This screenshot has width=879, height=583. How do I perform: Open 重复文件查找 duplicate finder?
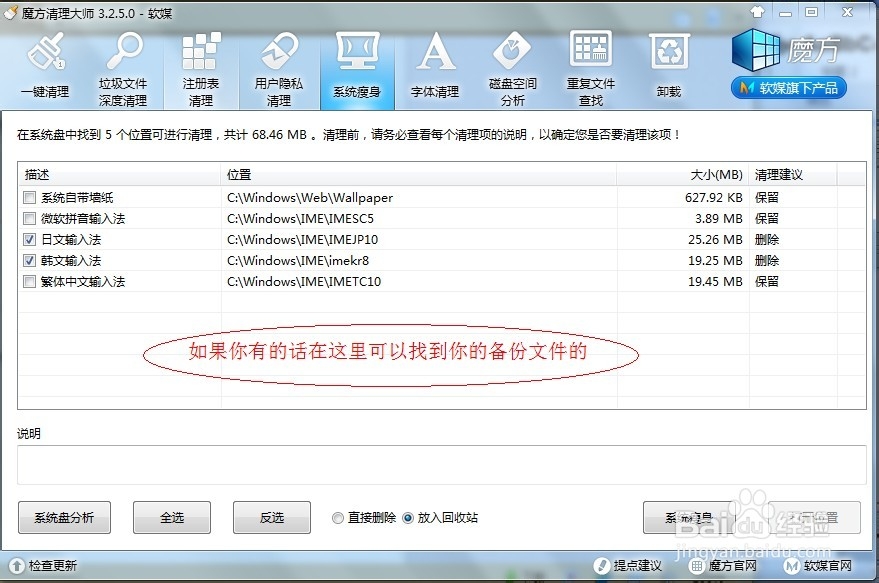click(590, 69)
